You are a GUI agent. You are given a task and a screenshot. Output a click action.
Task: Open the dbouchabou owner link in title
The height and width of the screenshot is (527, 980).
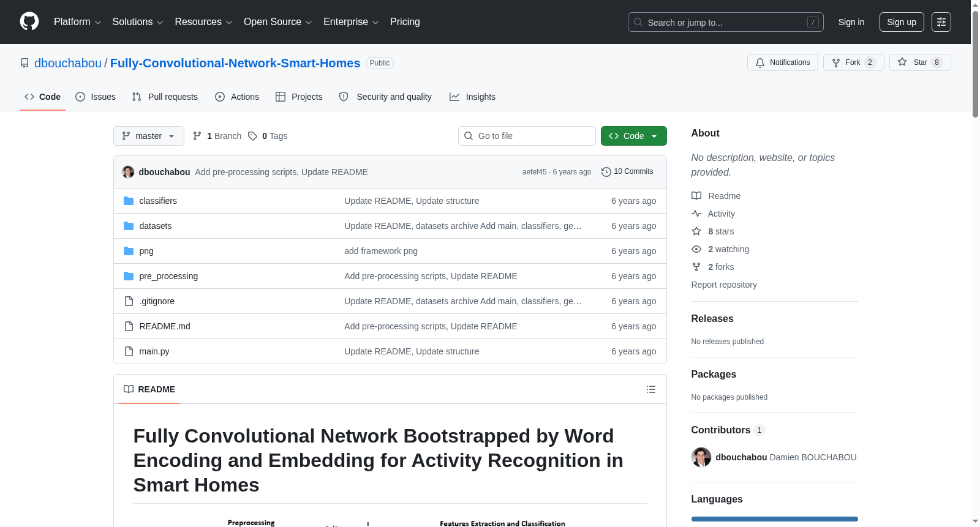[x=68, y=63]
